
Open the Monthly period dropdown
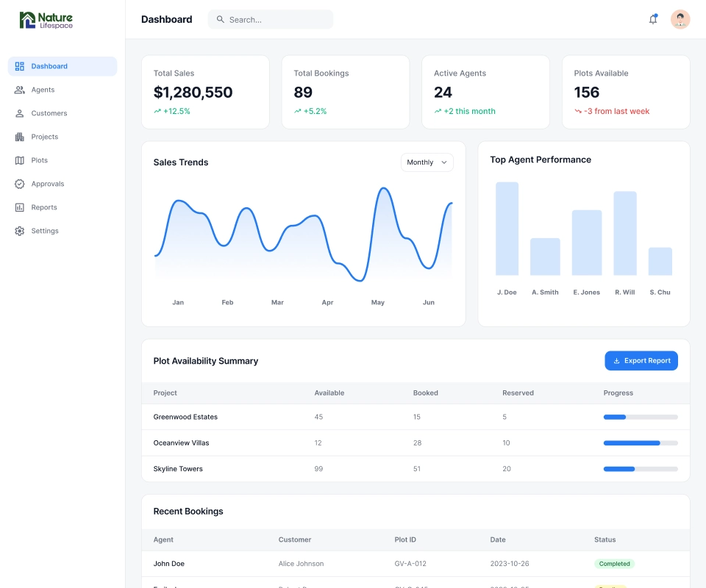tap(427, 162)
